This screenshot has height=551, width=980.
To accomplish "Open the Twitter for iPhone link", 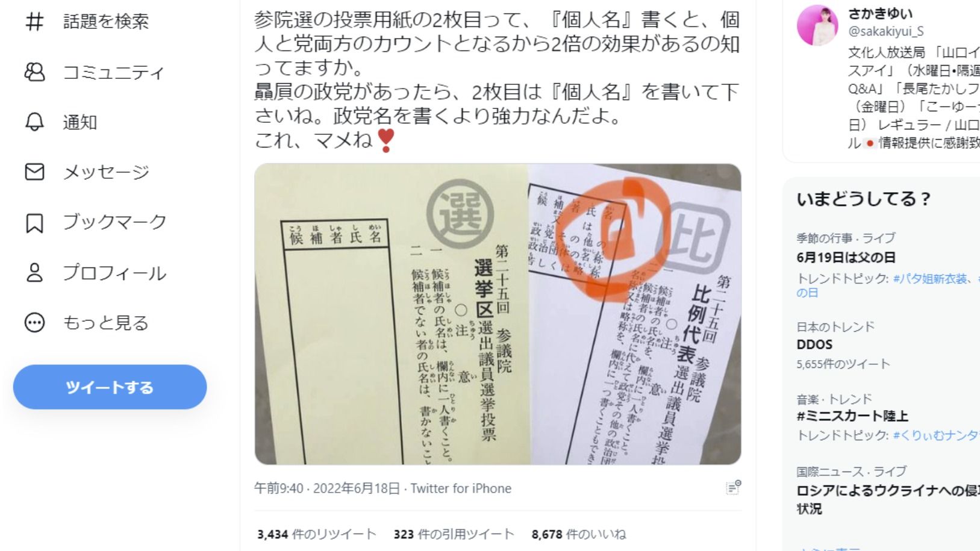I will (x=461, y=488).
